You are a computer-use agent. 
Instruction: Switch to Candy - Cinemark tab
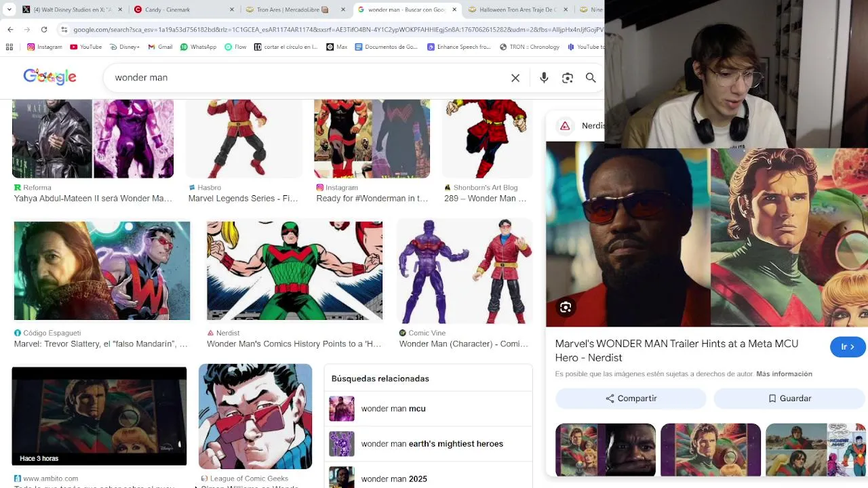(183, 9)
